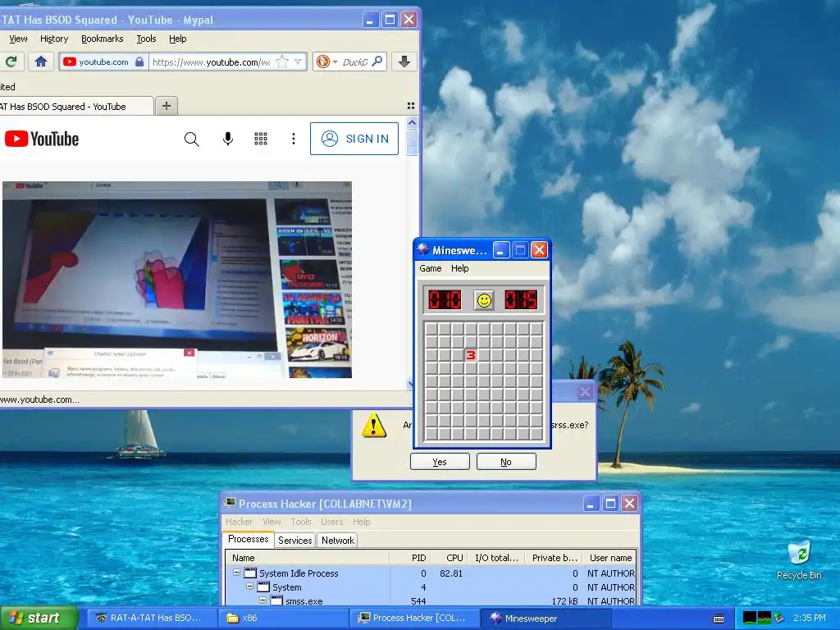Image resolution: width=840 pixels, height=630 pixels.
Task: Click the 2:35 PM system clock
Action: (810, 619)
